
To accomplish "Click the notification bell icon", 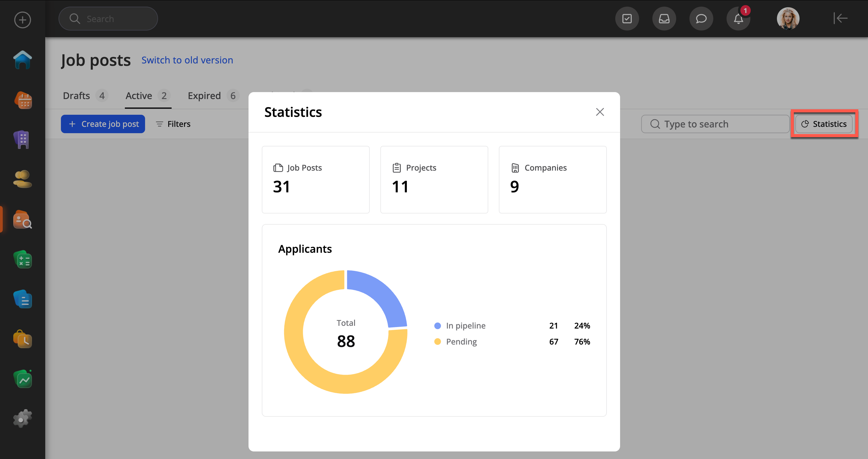I will click(x=738, y=19).
